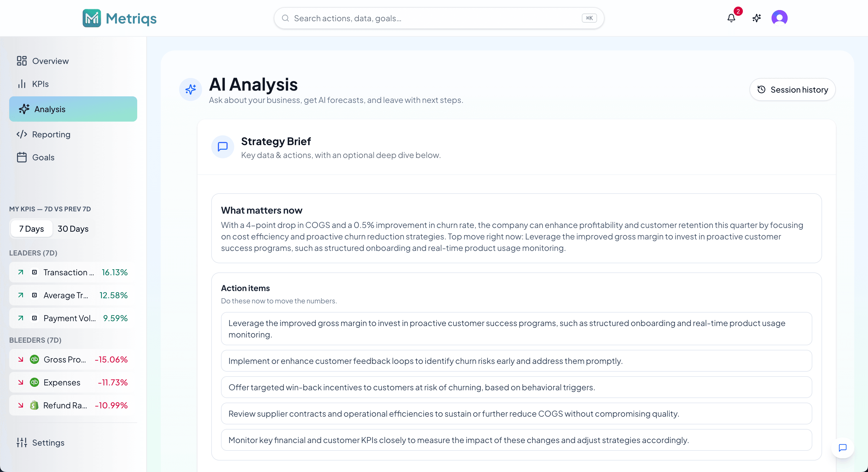Click the AI sparkle icon in header
Viewport: 868px width, 472px height.
pyautogui.click(x=756, y=18)
